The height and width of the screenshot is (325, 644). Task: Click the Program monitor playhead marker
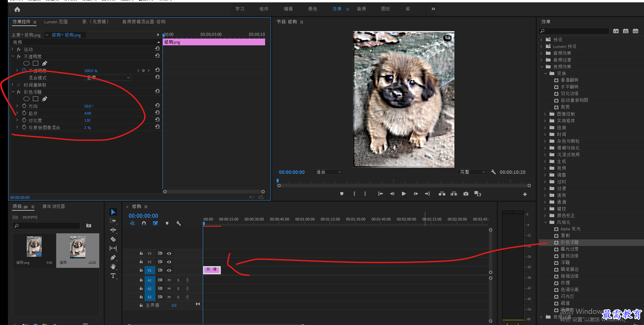pyautogui.click(x=278, y=181)
